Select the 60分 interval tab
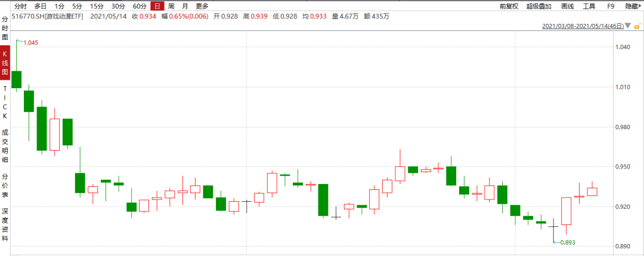The height and width of the screenshot is (256, 644). (x=140, y=6)
